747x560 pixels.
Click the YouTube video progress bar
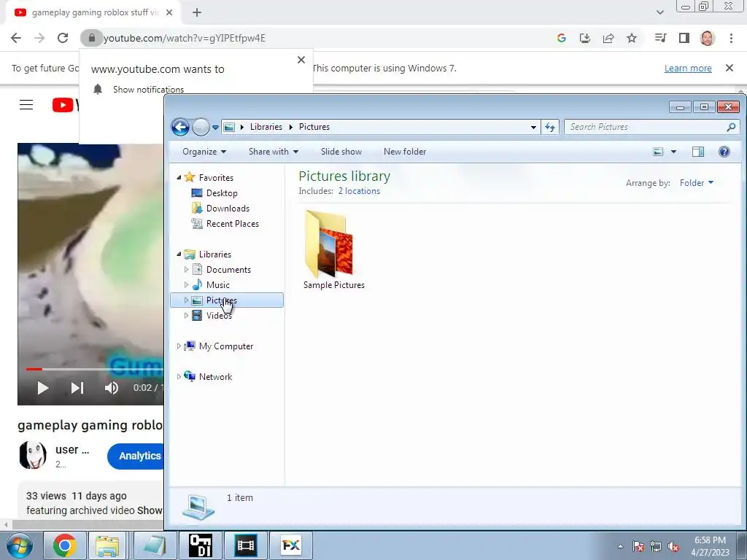(x=94, y=369)
